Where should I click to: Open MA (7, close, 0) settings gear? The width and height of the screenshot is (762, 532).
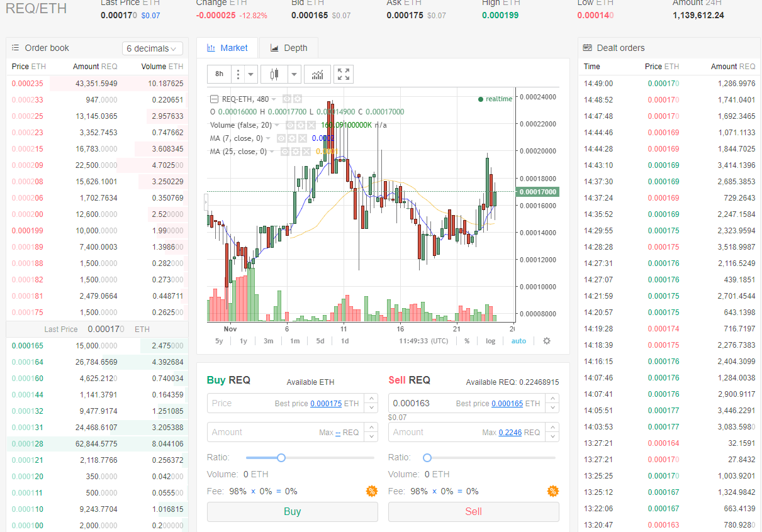[x=292, y=138]
